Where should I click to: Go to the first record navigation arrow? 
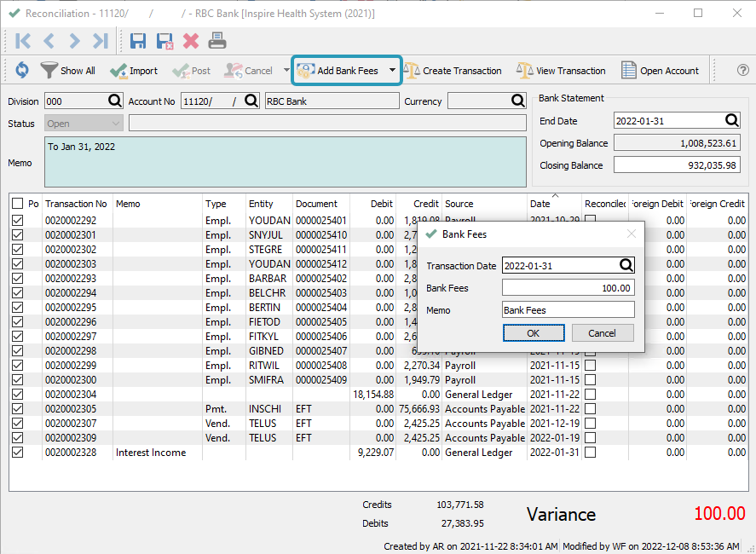(23, 40)
